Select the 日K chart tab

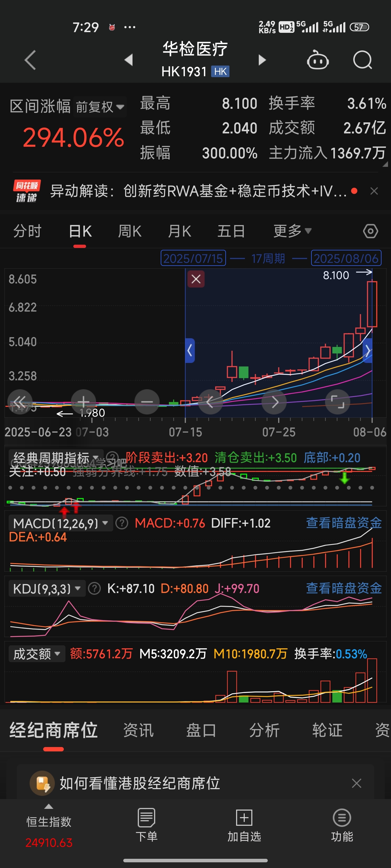click(80, 231)
